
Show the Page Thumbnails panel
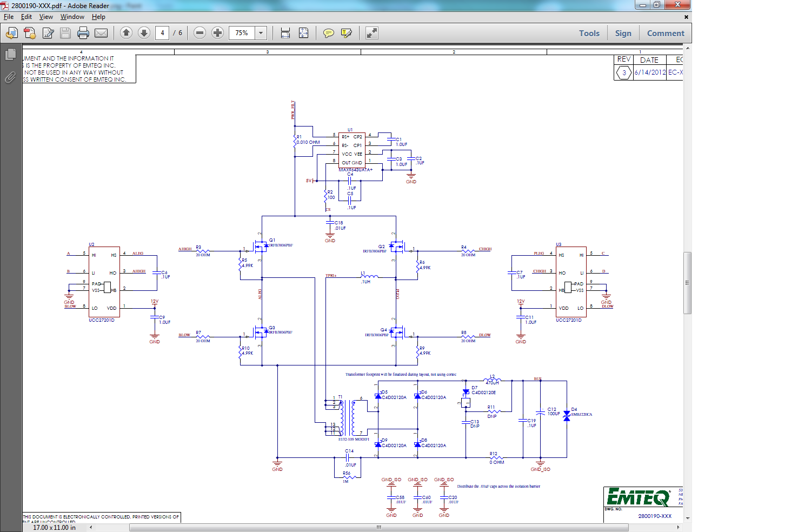(x=10, y=55)
